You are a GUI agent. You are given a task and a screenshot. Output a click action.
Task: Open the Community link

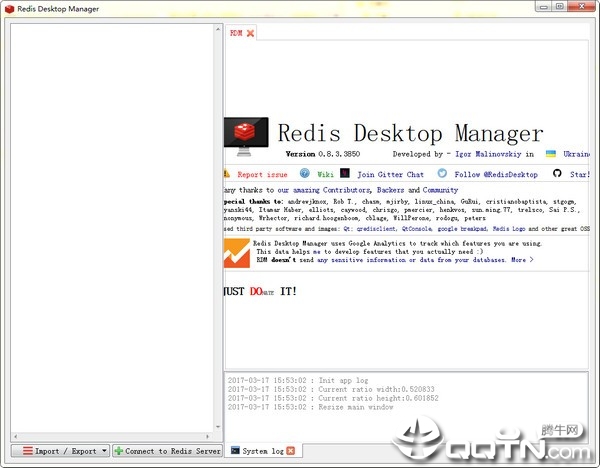[440, 190]
